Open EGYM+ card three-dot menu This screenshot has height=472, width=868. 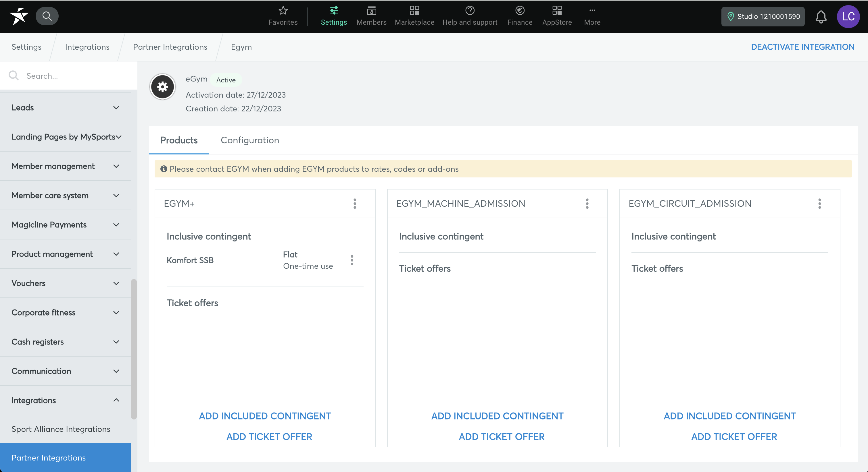click(354, 203)
